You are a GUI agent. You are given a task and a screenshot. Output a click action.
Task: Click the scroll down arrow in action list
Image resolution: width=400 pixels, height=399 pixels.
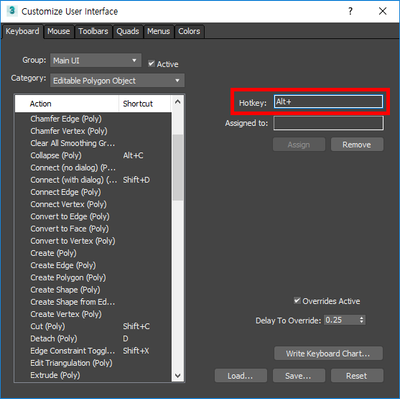178,376
